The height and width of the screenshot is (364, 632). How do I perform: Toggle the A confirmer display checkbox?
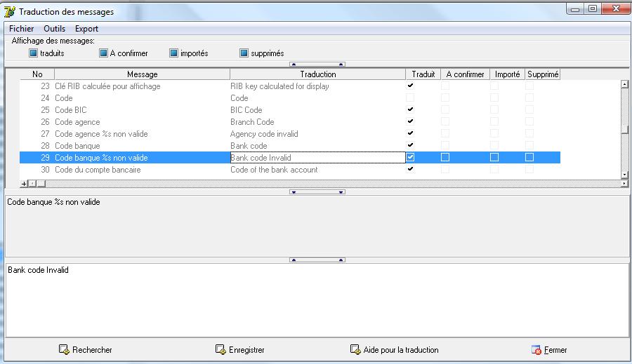[x=104, y=53]
